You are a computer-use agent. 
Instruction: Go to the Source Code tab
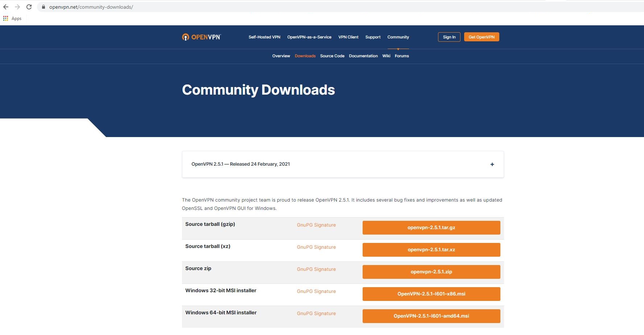click(x=332, y=56)
